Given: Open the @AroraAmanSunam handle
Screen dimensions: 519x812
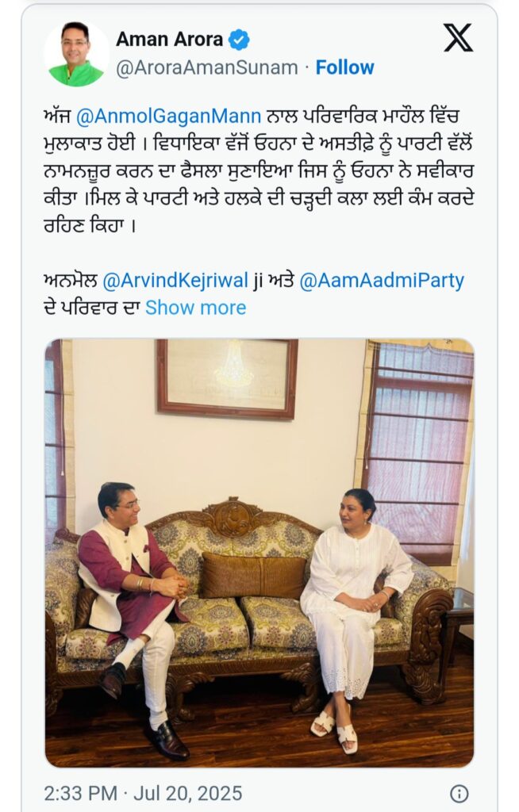Looking at the screenshot, I should click(x=207, y=68).
